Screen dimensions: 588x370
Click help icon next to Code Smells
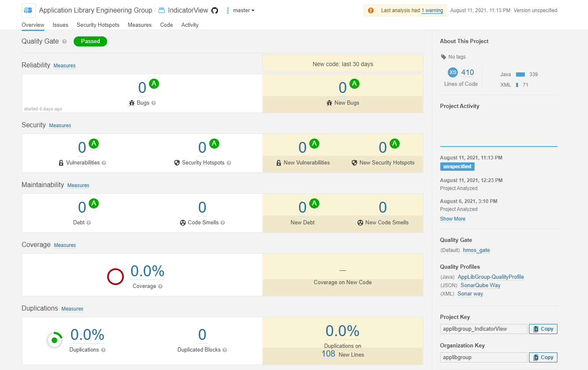223,223
